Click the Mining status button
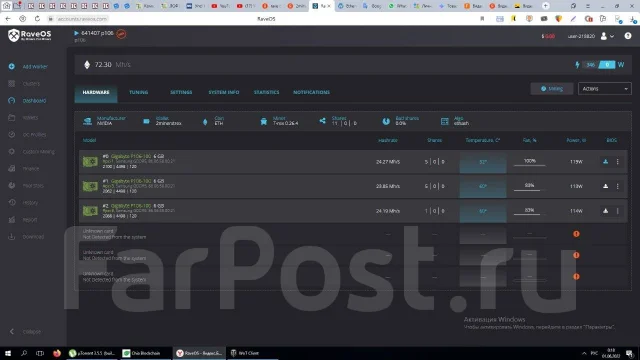The image size is (640, 360). click(x=551, y=89)
